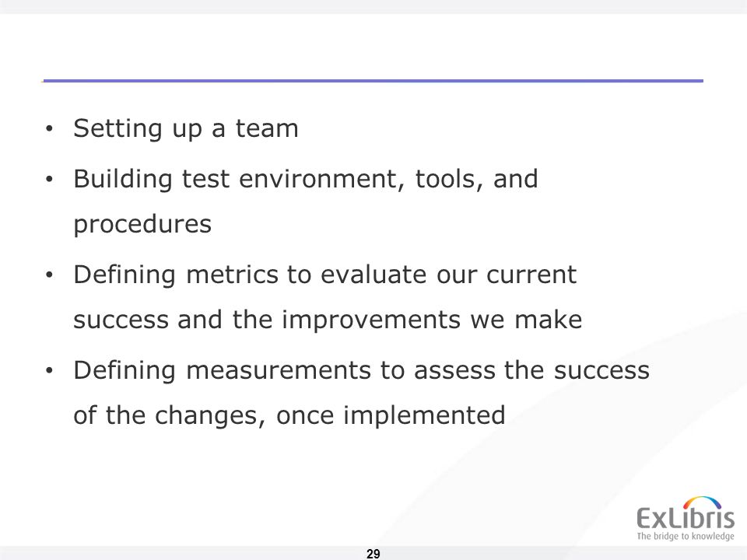747x560 pixels.
Task: Click the line "of the changes, once implemented"
Action: (x=289, y=415)
